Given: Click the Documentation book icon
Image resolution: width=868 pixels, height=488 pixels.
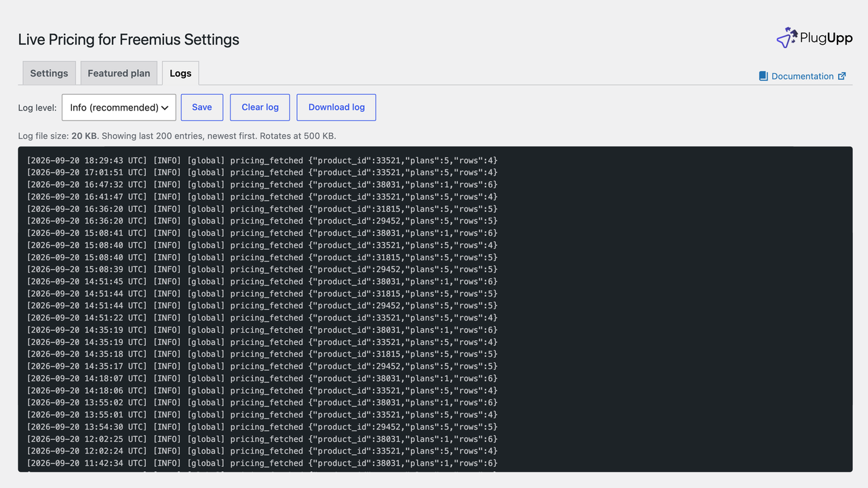Looking at the screenshot, I should 764,76.
